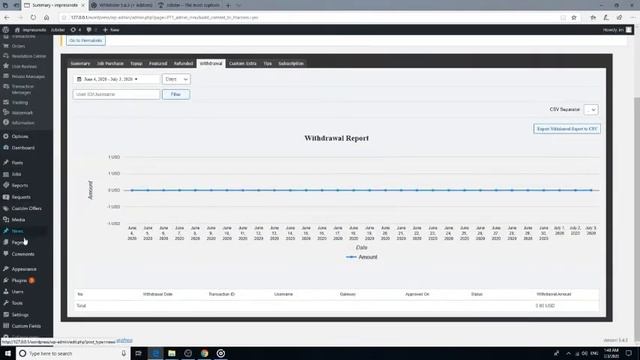Open a new browser tab

(x=228, y=5)
